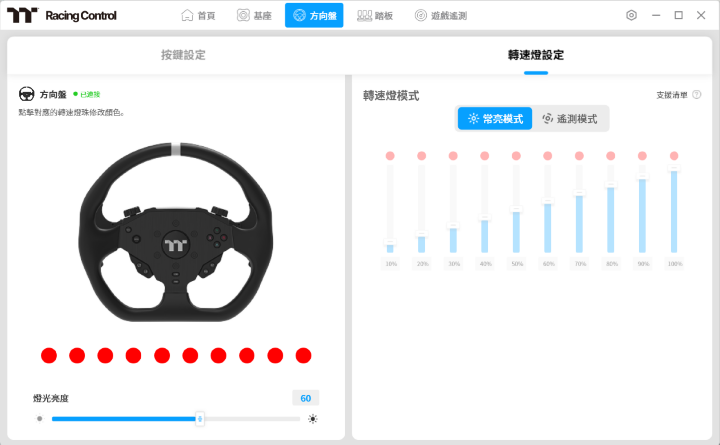
Task: Open the 踏板 pedals section
Action: pyautogui.click(x=375, y=16)
